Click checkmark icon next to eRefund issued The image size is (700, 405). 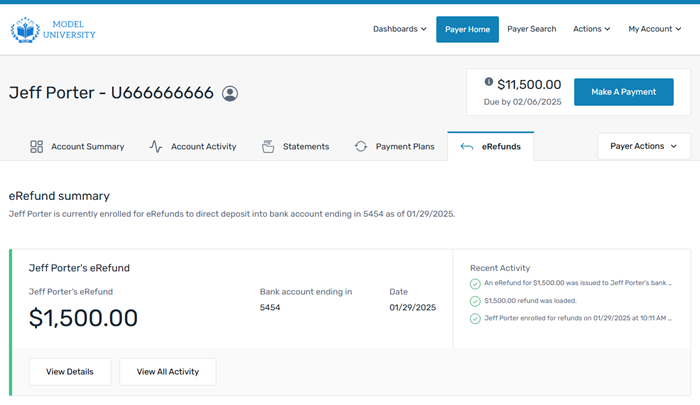(x=475, y=284)
